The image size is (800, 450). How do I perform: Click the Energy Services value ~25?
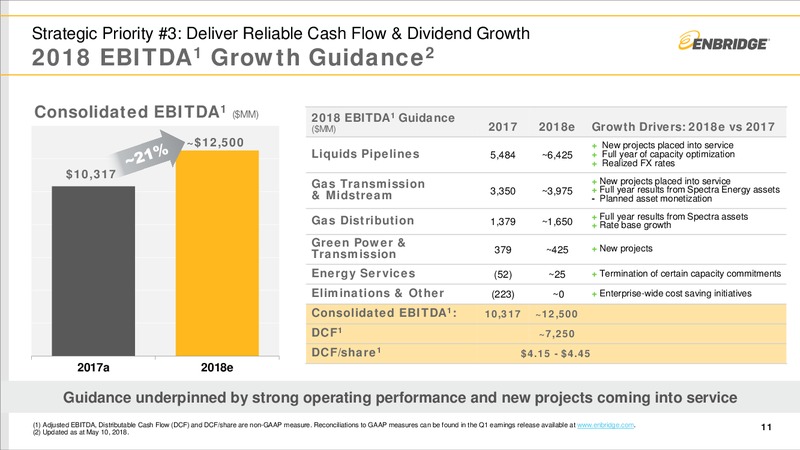(x=557, y=274)
